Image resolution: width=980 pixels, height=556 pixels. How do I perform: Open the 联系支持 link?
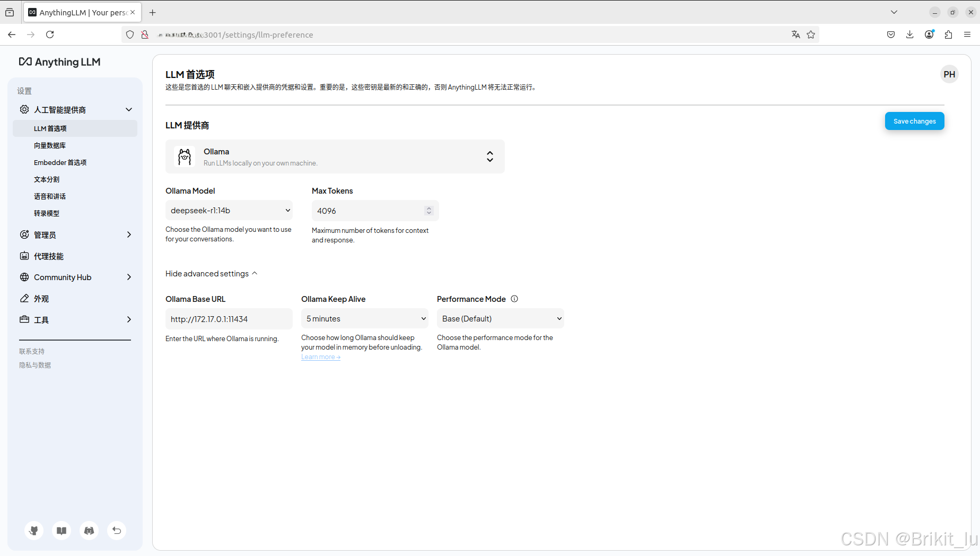coord(32,351)
